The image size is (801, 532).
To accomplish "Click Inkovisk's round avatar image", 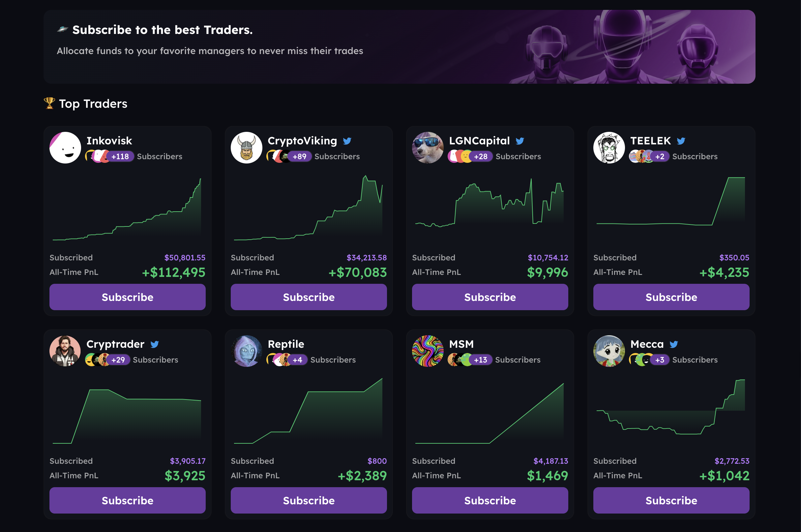I will (65, 148).
